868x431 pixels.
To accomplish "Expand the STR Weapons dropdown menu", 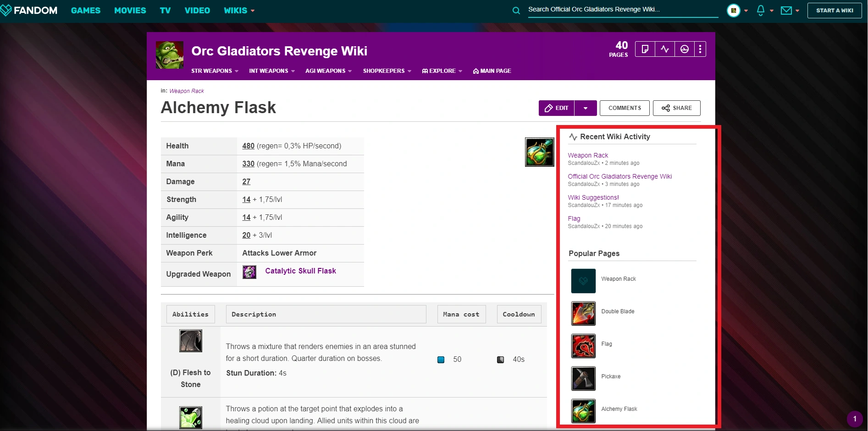I will point(215,71).
